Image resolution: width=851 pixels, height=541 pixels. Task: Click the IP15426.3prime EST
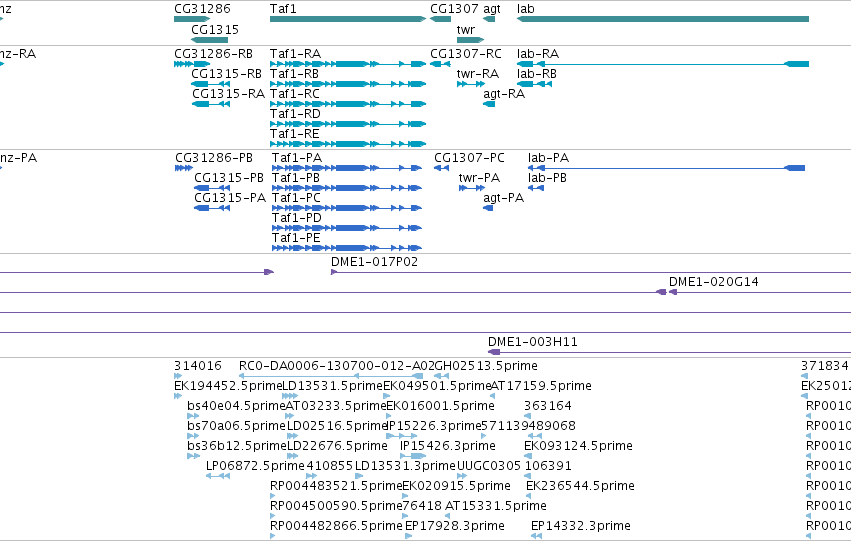412,456
